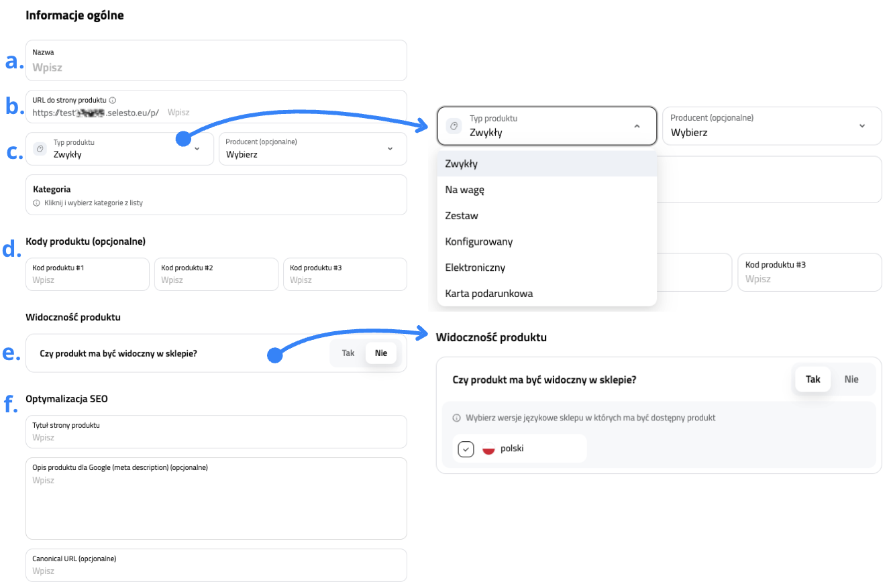
Task: Click the Polish flag icon
Action: coord(488,449)
